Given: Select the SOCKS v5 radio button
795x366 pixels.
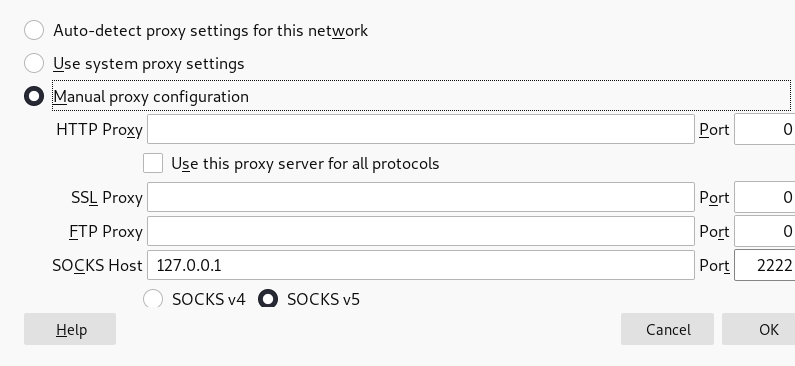Looking at the screenshot, I should (268, 299).
